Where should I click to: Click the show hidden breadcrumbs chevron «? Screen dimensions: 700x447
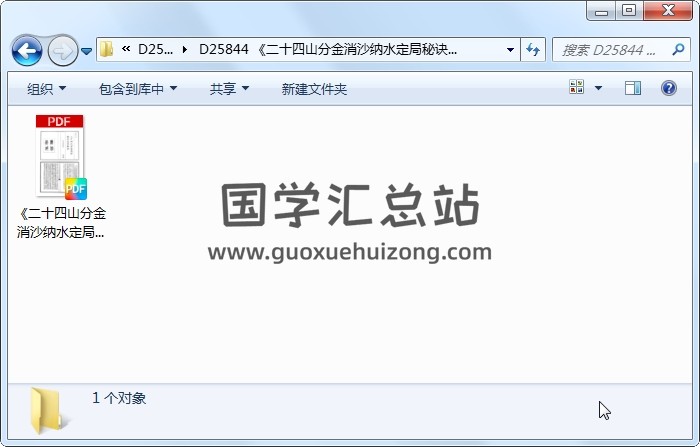126,49
